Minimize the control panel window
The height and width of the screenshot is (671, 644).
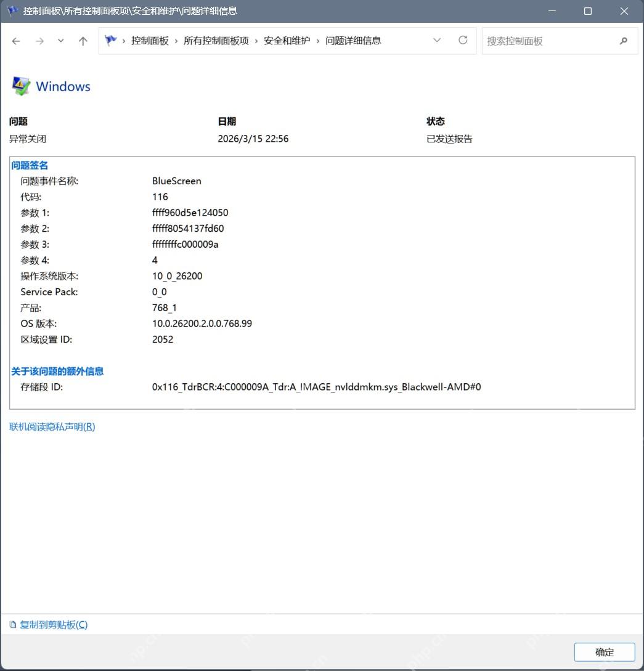(x=552, y=11)
